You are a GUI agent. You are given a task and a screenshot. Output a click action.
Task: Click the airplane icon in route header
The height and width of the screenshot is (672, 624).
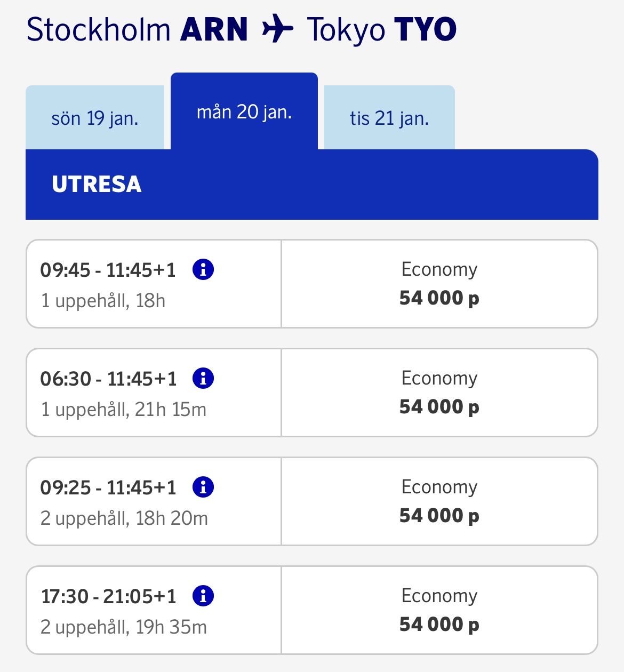278,29
